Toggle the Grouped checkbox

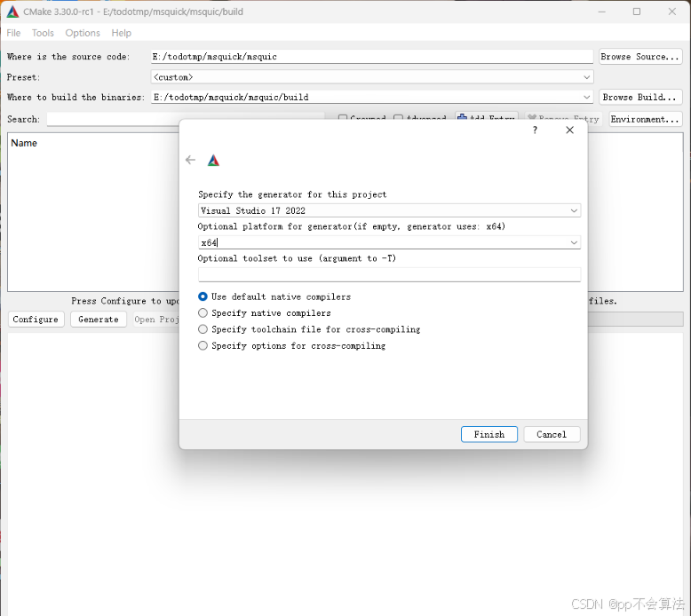[343, 117]
